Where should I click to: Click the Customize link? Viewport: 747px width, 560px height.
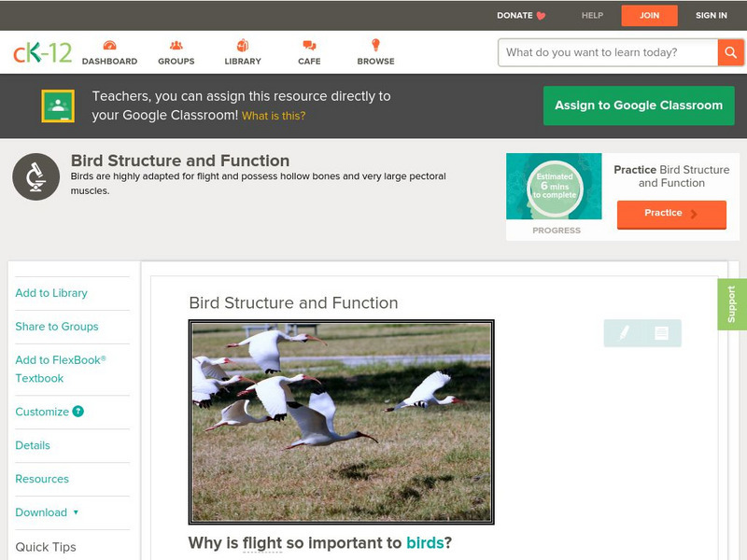click(42, 412)
